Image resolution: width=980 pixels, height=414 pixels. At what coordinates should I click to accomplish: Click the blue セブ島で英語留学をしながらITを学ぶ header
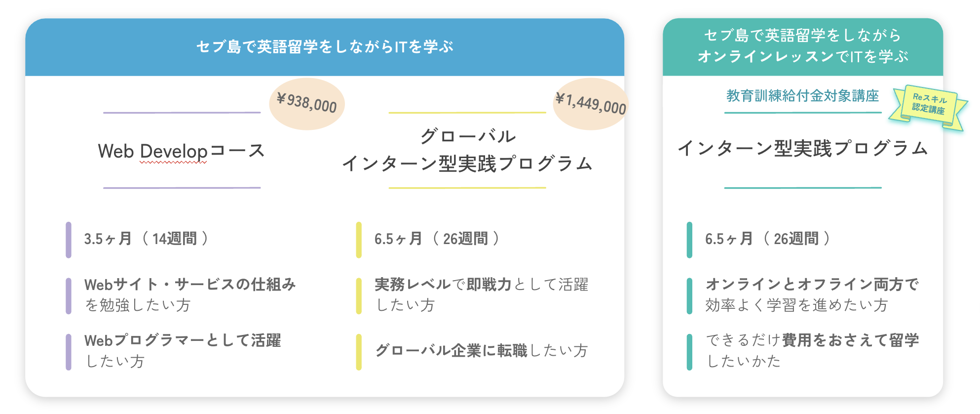325,47
